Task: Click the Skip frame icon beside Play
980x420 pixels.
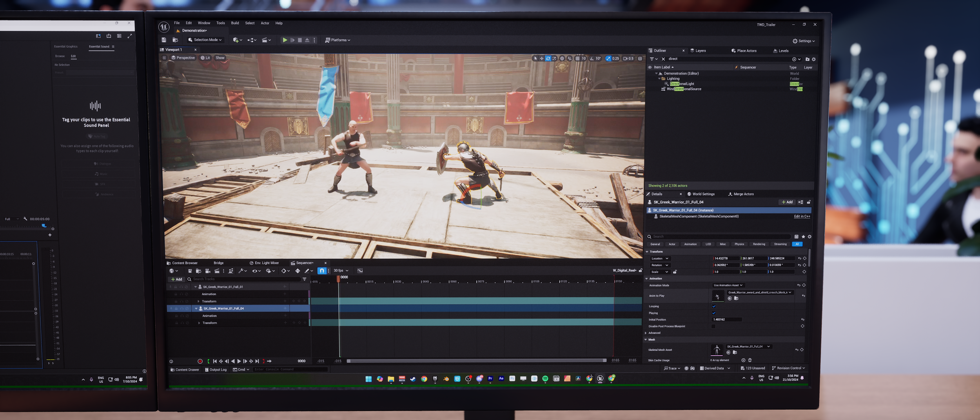Action: tap(292, 40)
